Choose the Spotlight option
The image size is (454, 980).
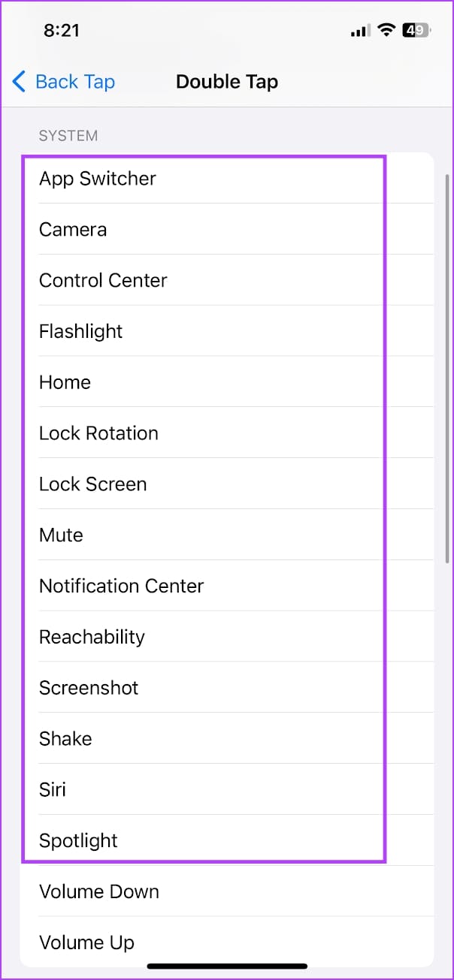click(78, 841)
